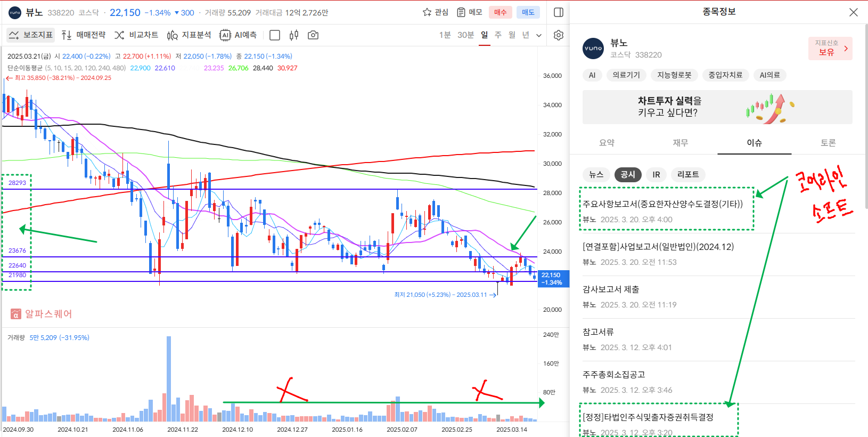Click the 21980 horizontal line label
This screenshot has width=868, height=437.
coord(17,275)
